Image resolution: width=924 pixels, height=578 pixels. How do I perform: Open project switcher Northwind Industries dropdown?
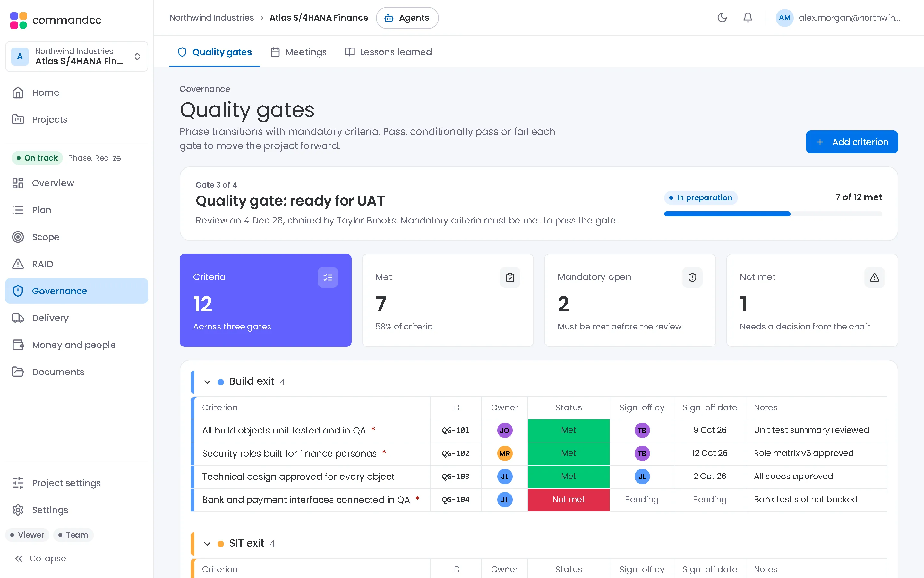click(76, 56)
